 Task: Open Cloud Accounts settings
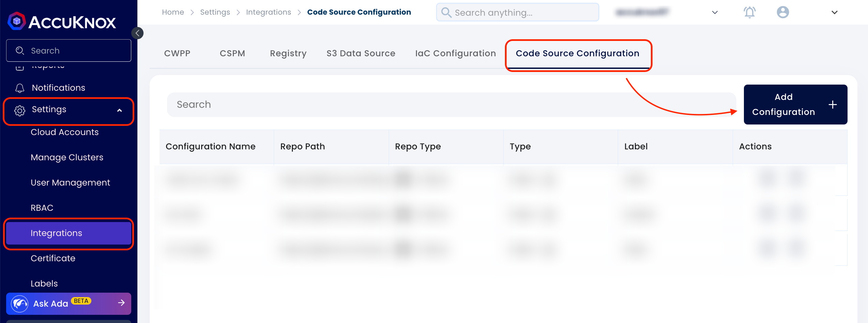click(x=65, y=132)
